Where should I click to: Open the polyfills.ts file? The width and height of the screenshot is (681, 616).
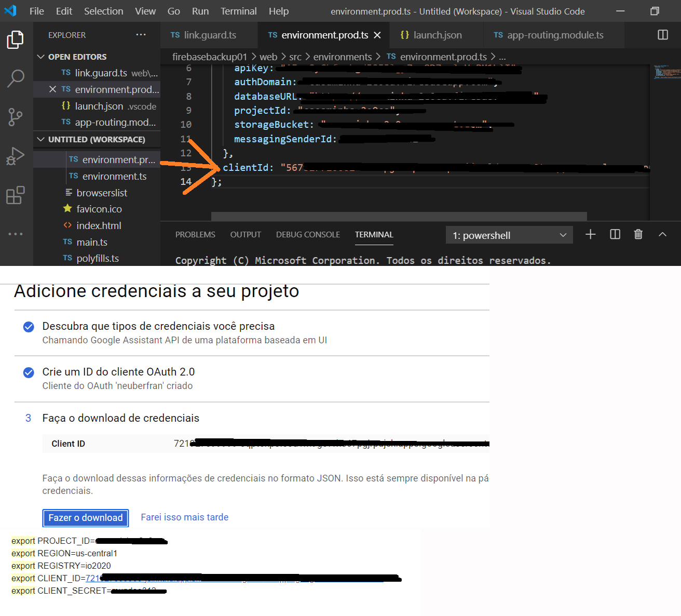[x=97, y=258]
